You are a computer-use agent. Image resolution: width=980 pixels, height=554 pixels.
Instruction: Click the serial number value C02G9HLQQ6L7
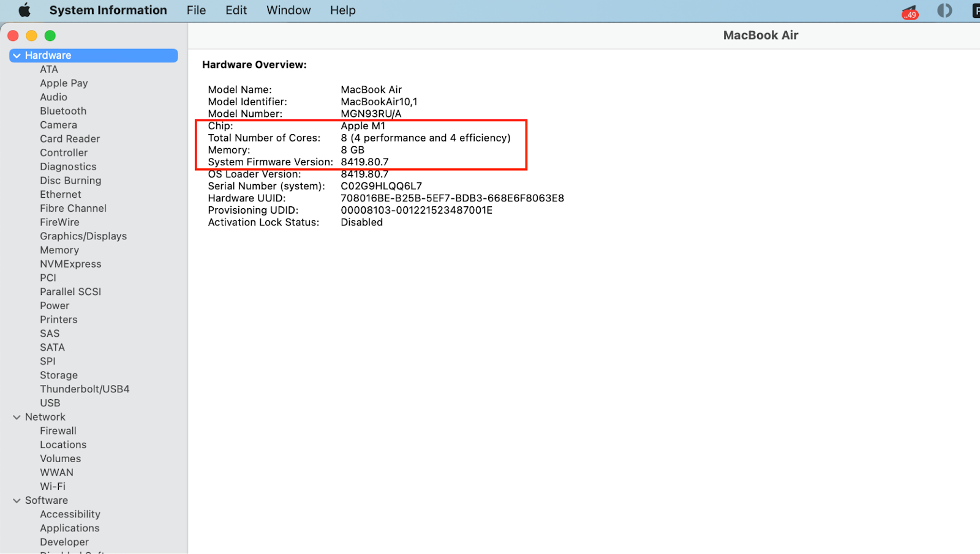(x=381, y=186)
